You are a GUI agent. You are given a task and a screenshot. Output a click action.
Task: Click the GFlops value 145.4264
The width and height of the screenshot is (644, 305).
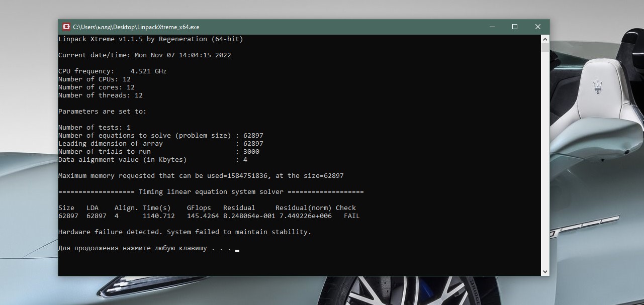pyautogui.click(x=203, y=216)
